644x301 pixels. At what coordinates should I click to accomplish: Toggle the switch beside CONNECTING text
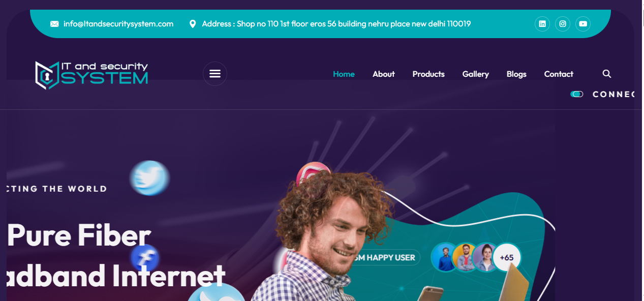577,94
